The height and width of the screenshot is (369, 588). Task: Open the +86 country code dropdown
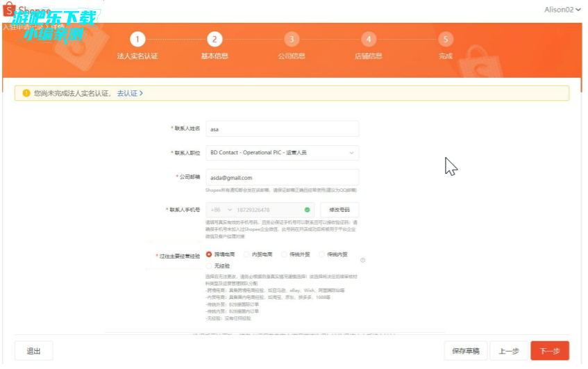[221, 210]
